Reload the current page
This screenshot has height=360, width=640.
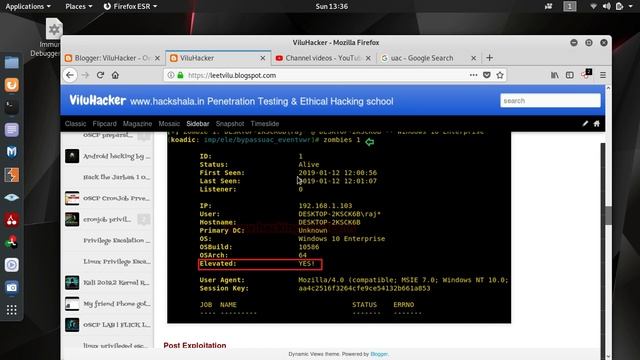tap(100, 75)
